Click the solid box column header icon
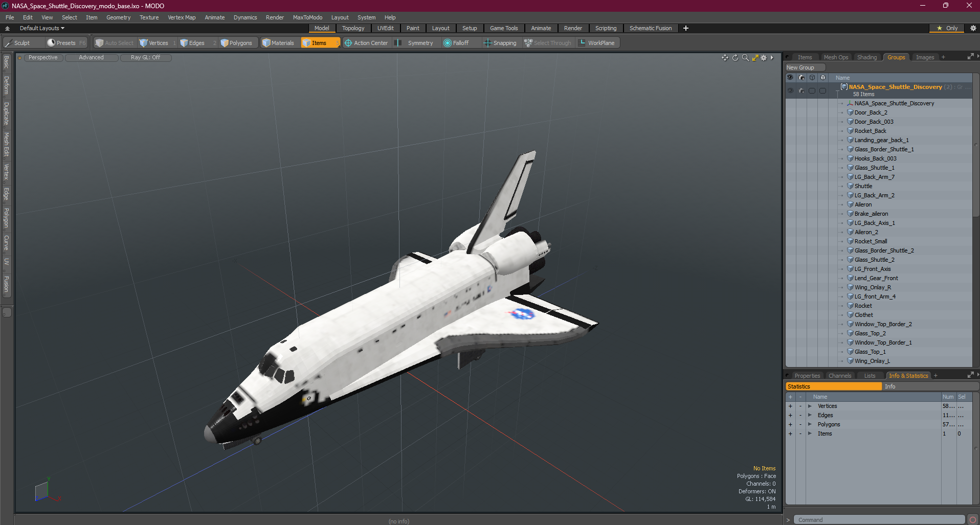Image resolution: width=980 pixels, height=525 pixels. coord(823,78)
